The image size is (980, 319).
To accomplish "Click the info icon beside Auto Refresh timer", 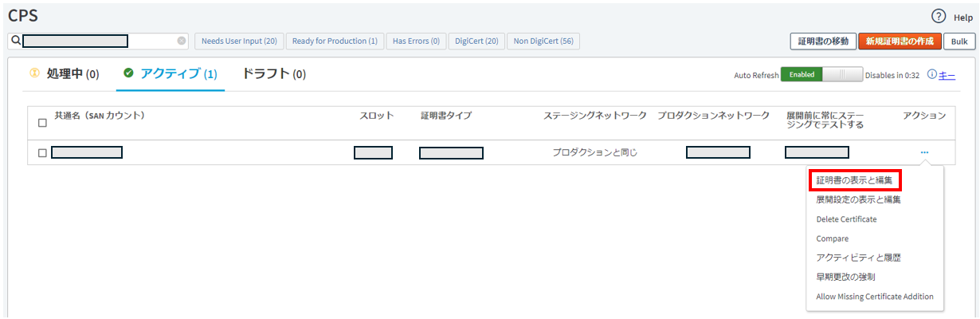I will pyautogui.click(x=931, y=75).
